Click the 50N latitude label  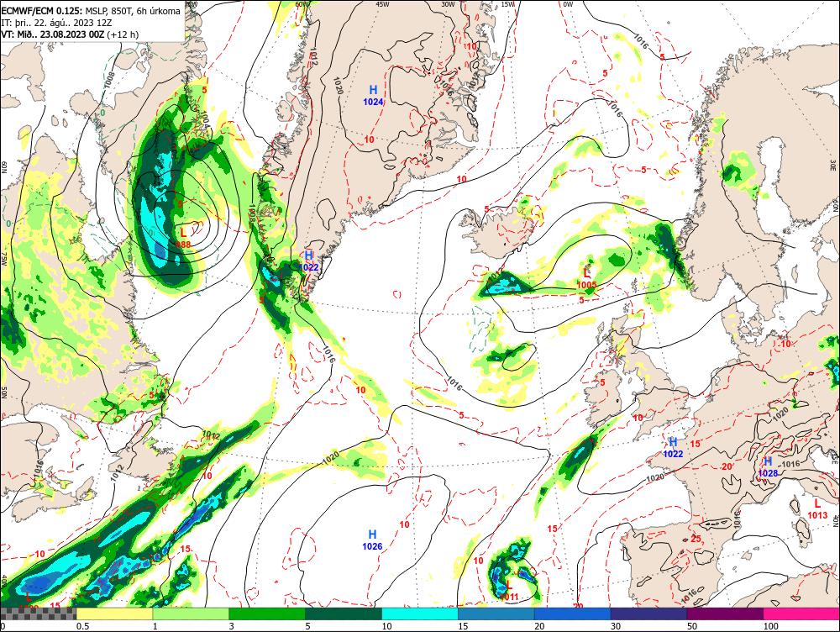(4, 392)
